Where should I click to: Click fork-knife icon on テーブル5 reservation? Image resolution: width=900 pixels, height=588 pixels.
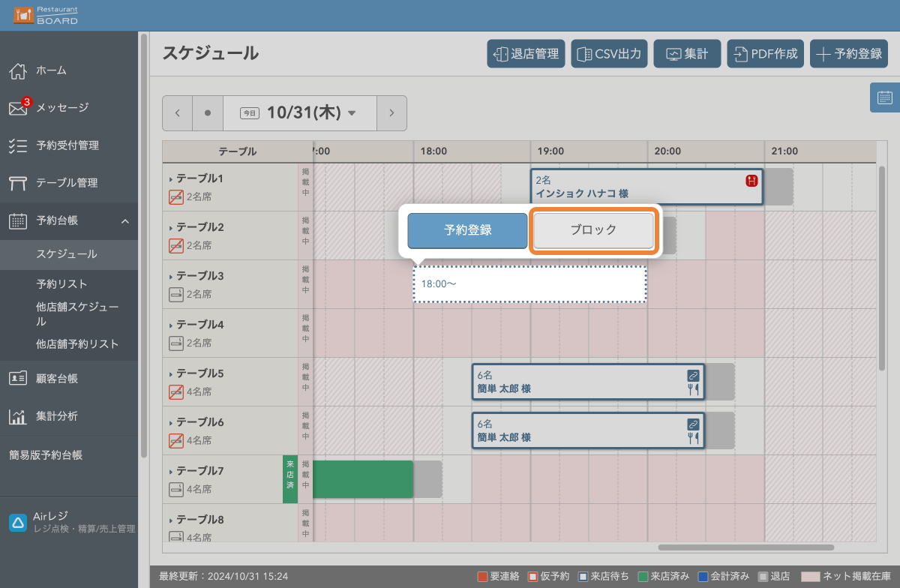point(693,389)
